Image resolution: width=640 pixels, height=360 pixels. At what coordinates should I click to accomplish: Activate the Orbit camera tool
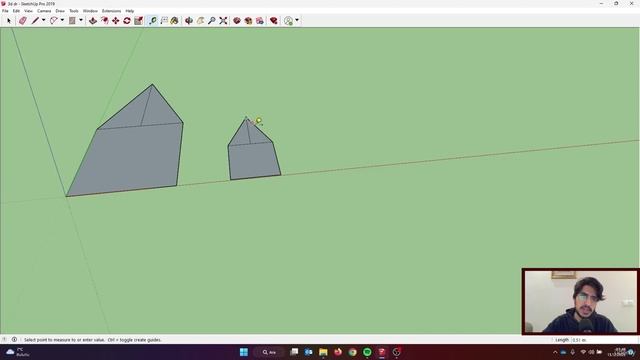tap(189, 20)
